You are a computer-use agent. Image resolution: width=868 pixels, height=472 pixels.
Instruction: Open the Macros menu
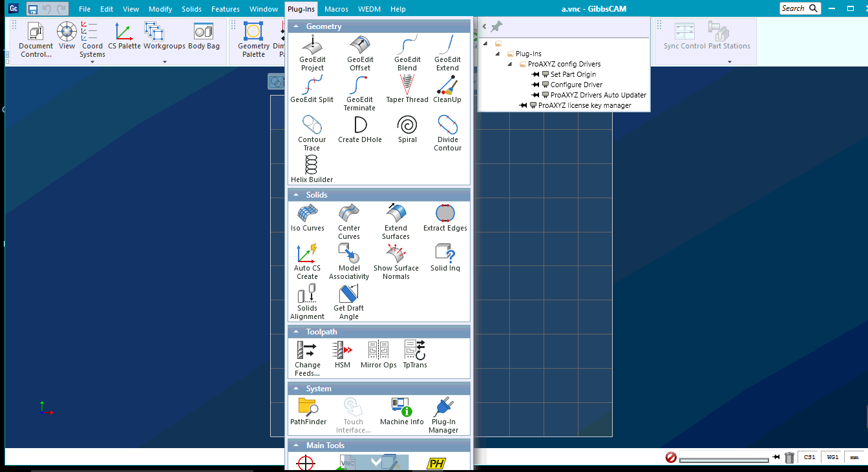click(336, 9)
